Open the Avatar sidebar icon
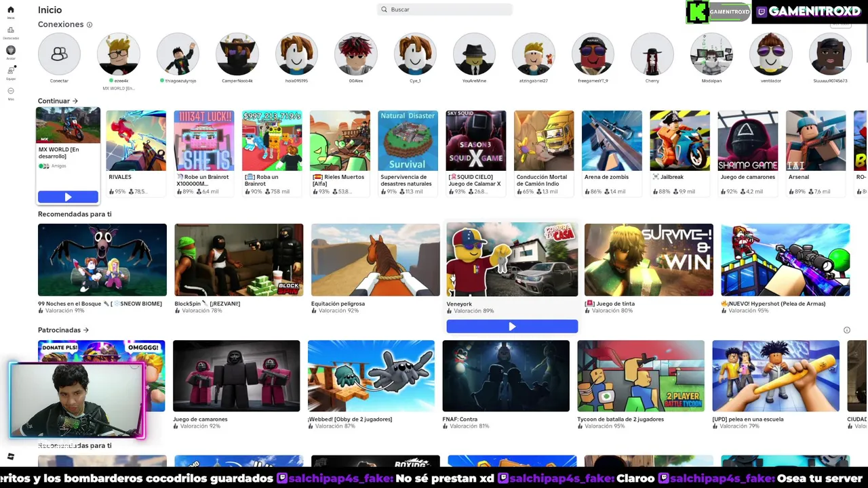 [10, 50]
